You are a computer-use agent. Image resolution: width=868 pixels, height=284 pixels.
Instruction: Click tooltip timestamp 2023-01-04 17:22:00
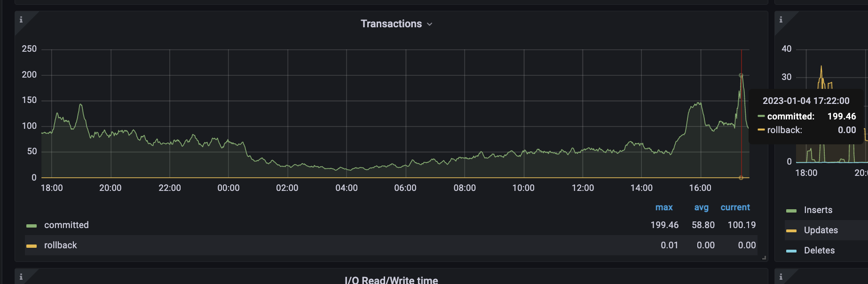click(806, 101)
